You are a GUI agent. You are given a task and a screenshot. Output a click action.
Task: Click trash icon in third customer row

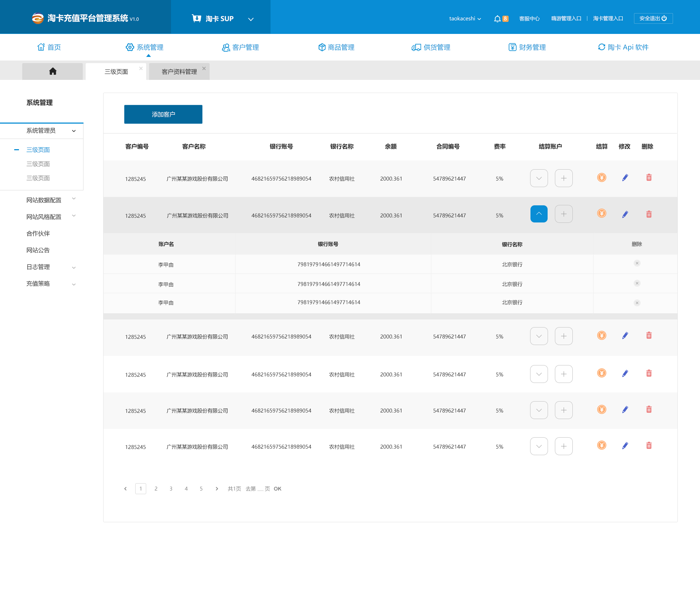point(649,336)
